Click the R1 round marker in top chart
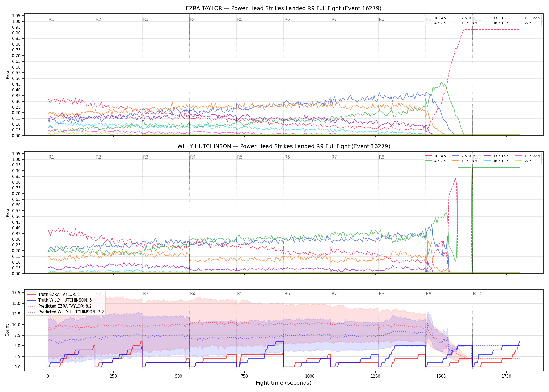 click(51, 19)
